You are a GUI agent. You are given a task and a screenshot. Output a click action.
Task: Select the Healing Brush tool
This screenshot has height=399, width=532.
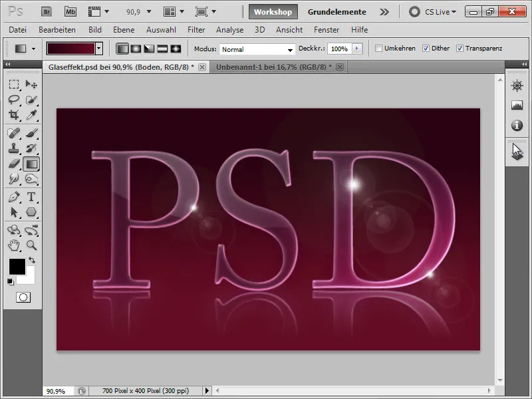[14, 133]
